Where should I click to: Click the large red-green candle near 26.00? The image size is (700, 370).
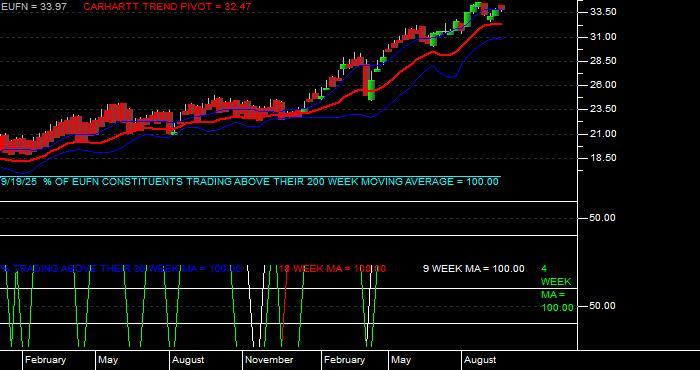pyautogui.click(x=369, y=83)
